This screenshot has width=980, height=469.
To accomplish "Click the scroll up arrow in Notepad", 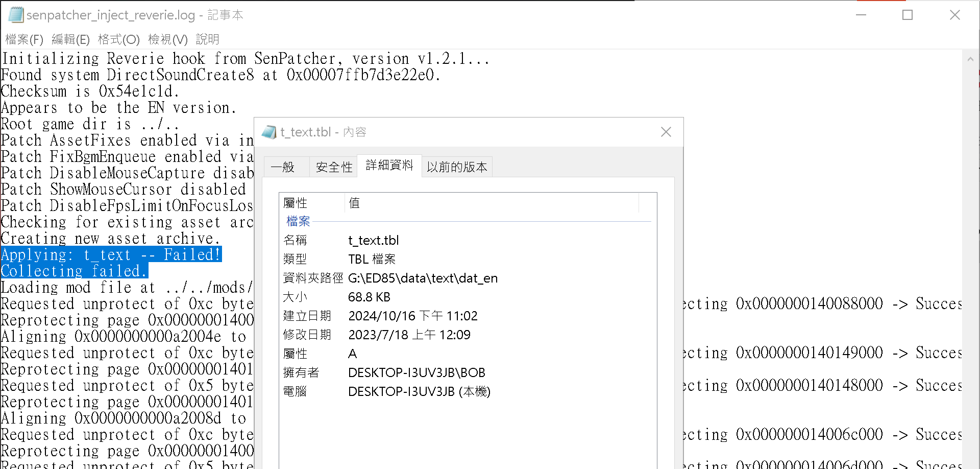I will tap(970, 59).
